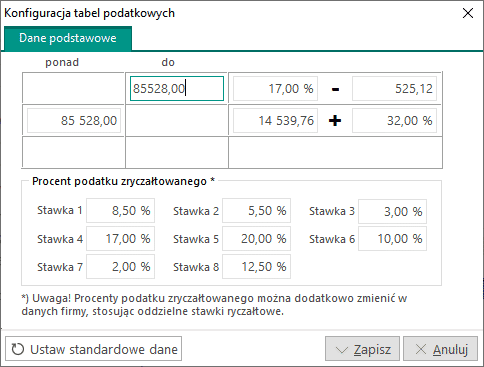Image resolution: width=484 pixels, height=367 pixels.
Task: Select the Stawka 6 field with 10,00 %
Action: (392, 239)
